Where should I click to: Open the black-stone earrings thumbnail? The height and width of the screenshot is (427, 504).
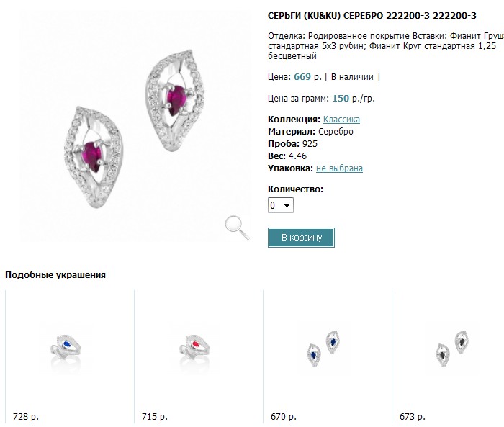click(451, 349)
